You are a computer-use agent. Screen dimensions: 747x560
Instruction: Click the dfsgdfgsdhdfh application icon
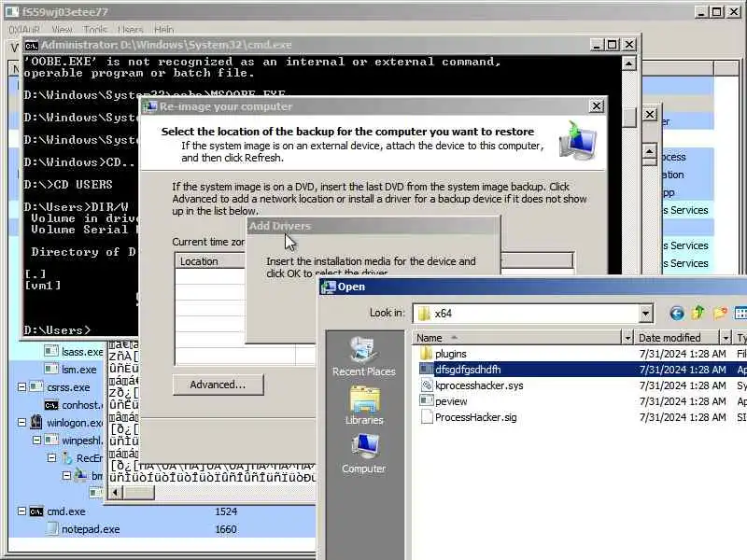click(426, 369)
